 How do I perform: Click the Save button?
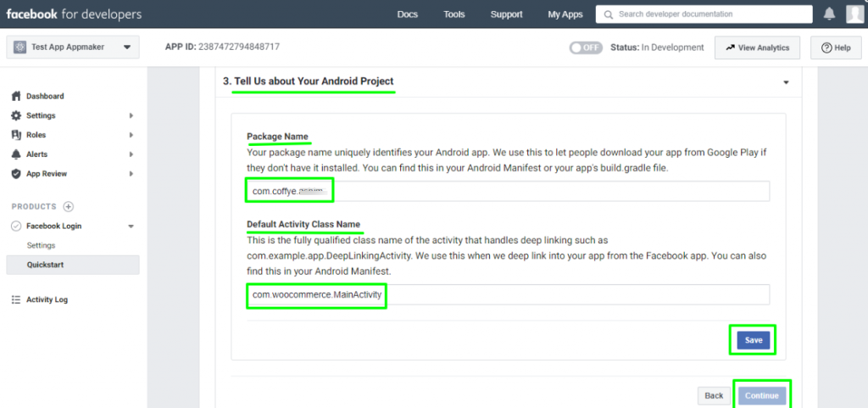[x=754, y=340]
